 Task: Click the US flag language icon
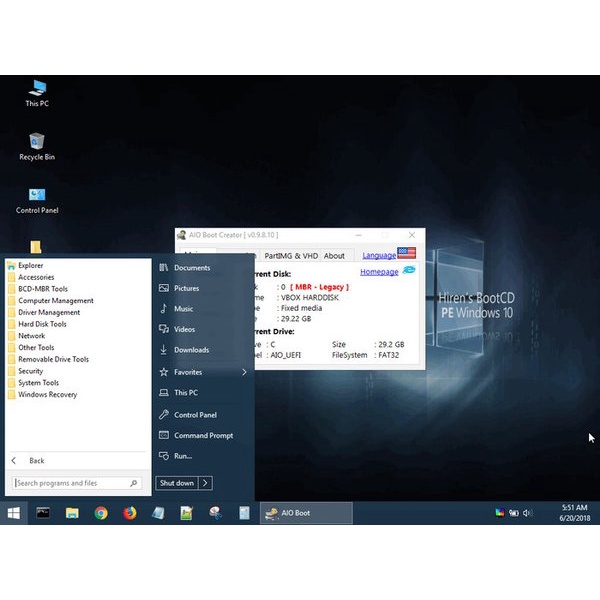[406, 254]
